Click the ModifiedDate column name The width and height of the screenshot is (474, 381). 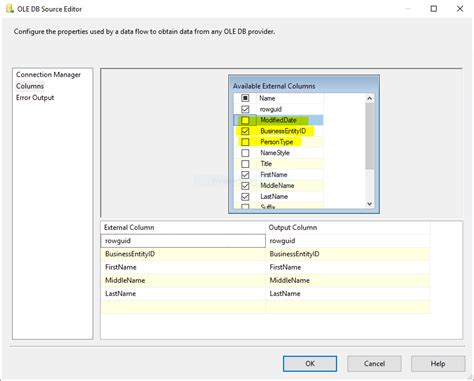(278, 120)
